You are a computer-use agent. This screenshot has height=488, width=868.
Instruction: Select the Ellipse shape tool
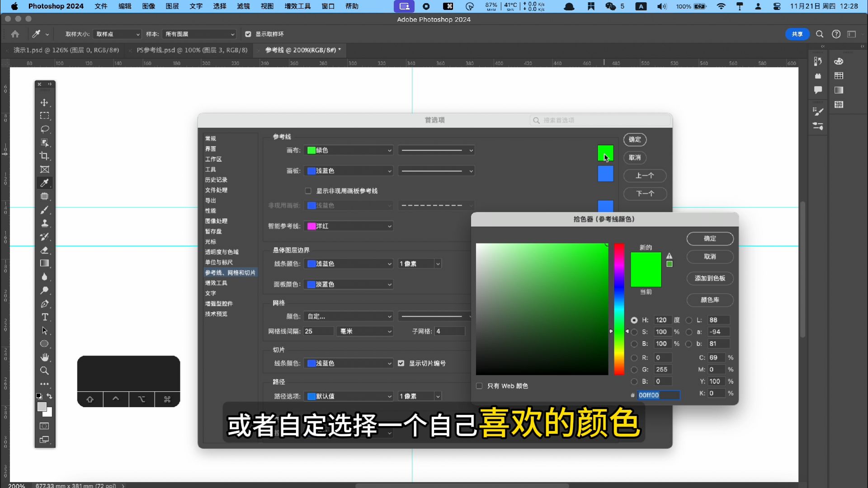pyautogui.click(x=44, y=344)
